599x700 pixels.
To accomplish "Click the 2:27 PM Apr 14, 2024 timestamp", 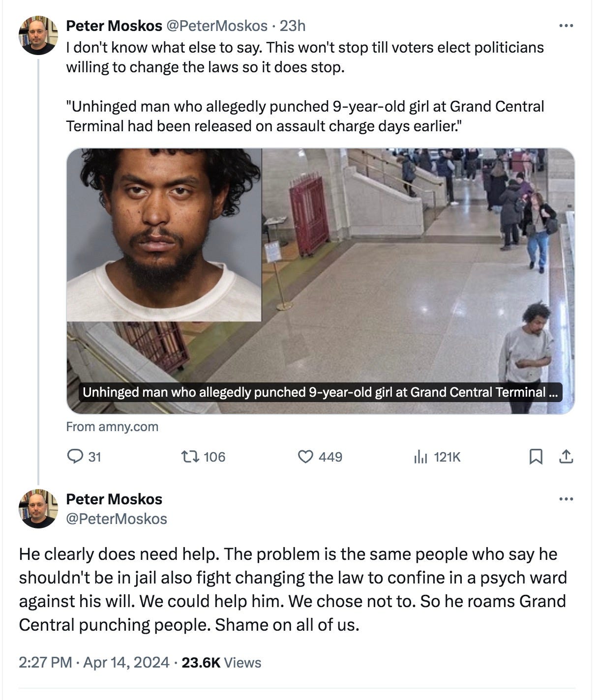I will click(x=94, y=663).
